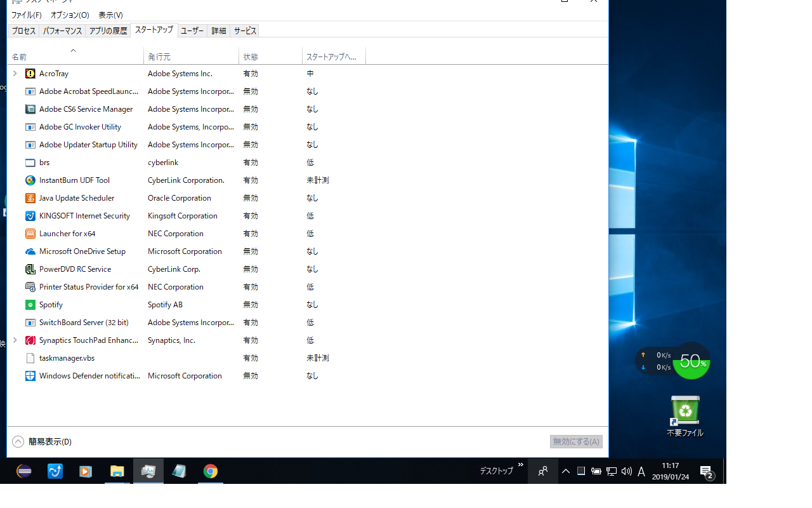Select the Synaptics, Inc. publisher cell

pyautogui.click(x=172, y=340)
